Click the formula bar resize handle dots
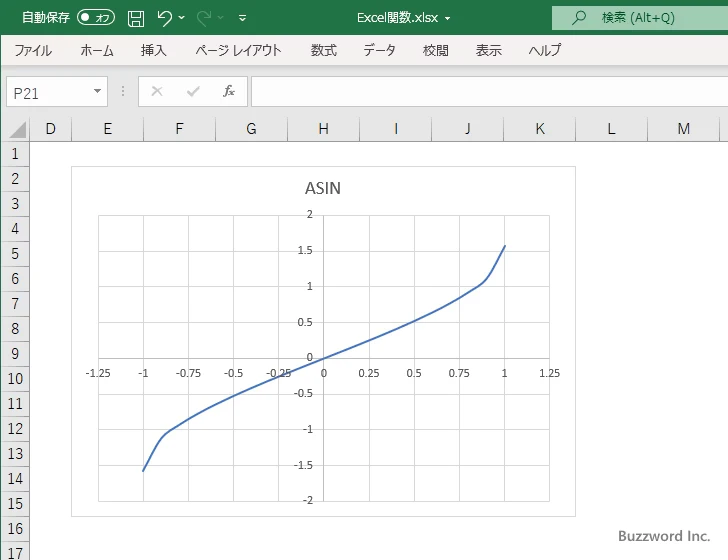 123,91
